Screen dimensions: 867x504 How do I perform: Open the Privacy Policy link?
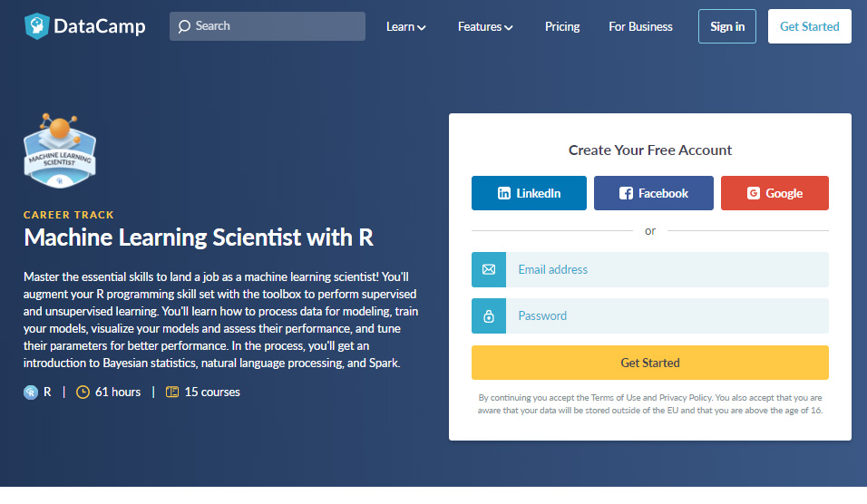[x=685, y=398]
